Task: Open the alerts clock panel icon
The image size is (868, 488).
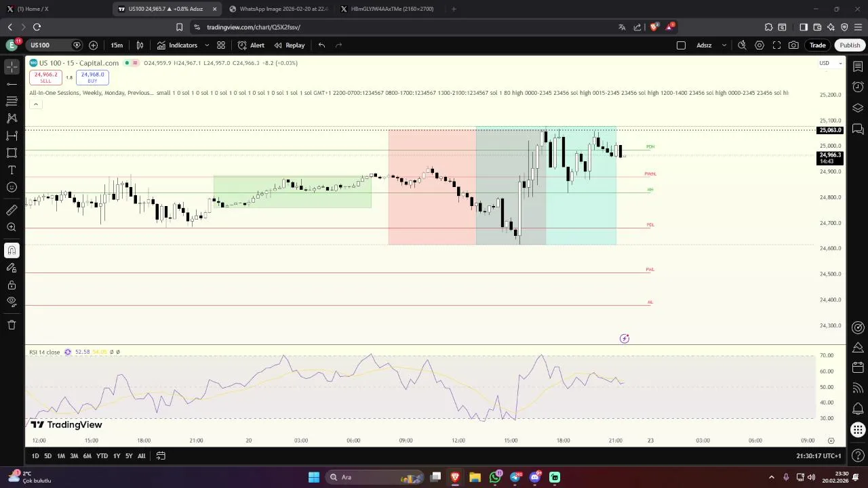Action: click(858, 87)
